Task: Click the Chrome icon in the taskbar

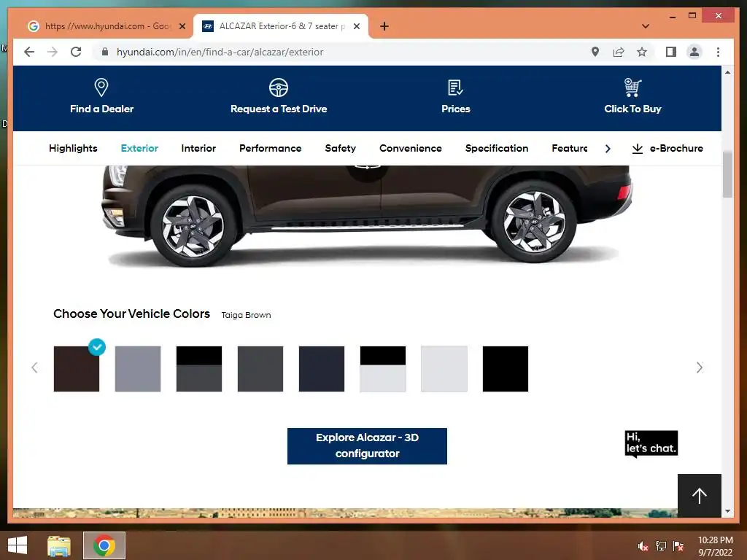Action: point(104,545)
